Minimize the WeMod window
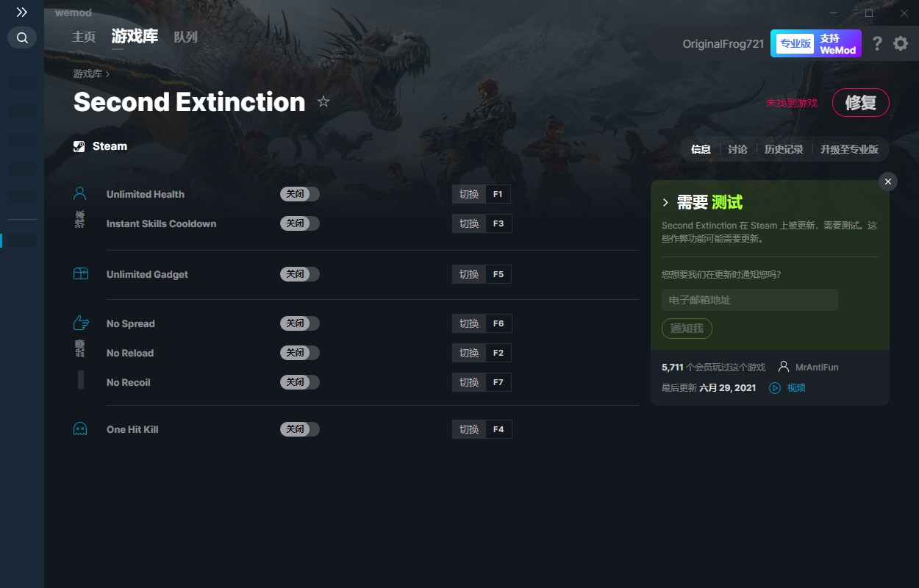Viewport: 919px width, 588px height. click(x=834, y=13)
